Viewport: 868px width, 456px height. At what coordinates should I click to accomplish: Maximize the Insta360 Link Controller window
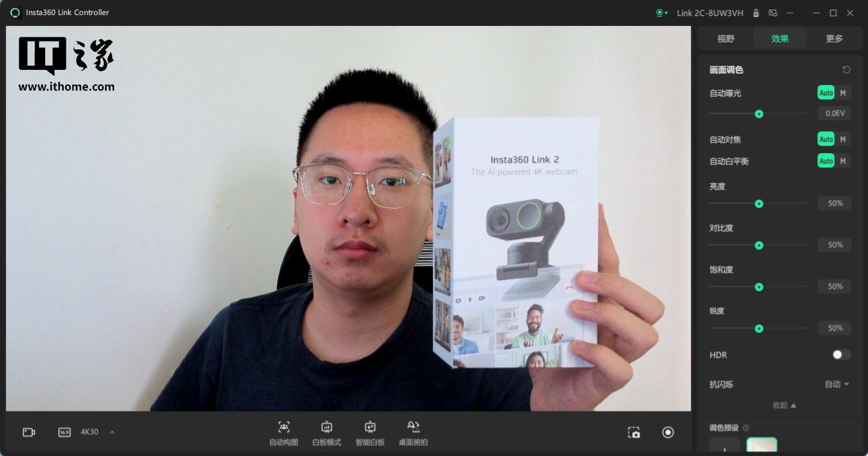[x=833, y=13]
